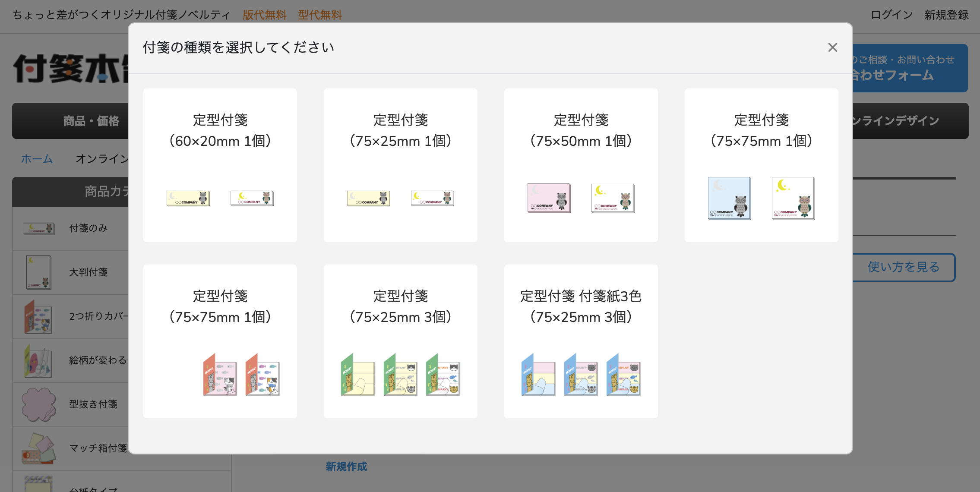980x492 pixels.
Task: Select the 付箋のみ category icon
Action: coord(38,229)
